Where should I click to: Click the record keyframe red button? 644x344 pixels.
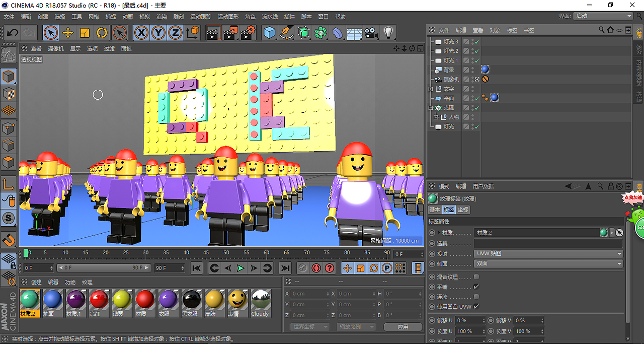(x=316, y=268)
